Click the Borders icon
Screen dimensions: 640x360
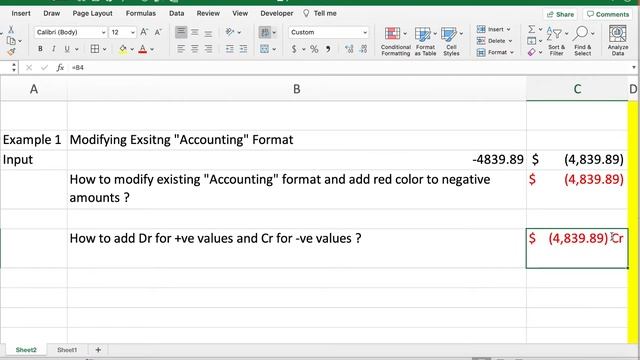pyautogui.click(x=95, y=49)
